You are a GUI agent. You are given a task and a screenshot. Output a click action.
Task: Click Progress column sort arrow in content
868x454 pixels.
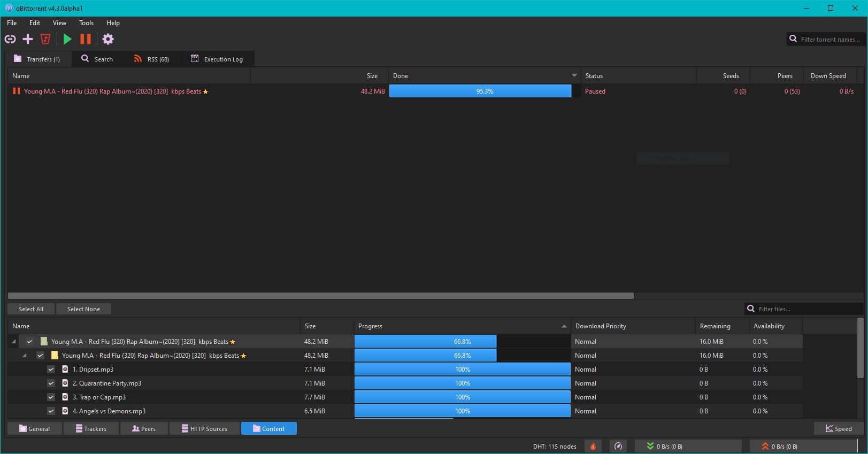[x=564, y=326]
